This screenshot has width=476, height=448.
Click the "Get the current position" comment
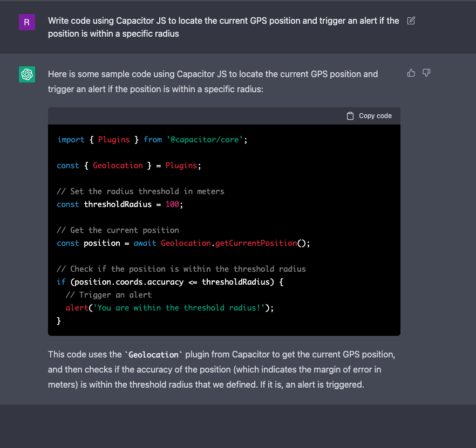pos(118,230)
